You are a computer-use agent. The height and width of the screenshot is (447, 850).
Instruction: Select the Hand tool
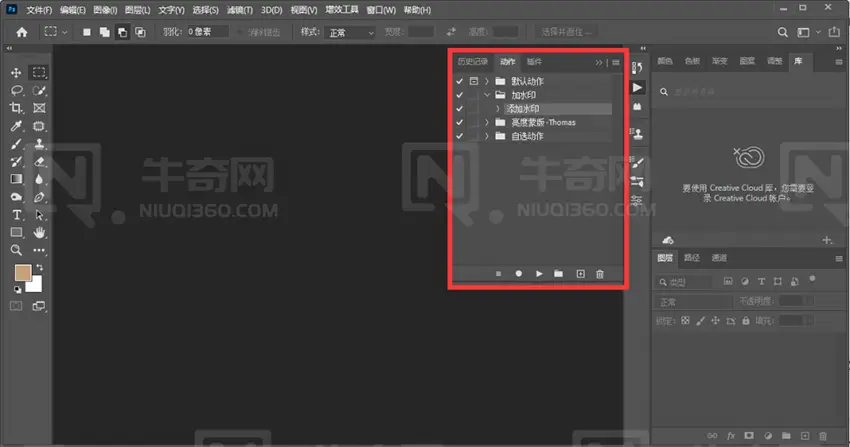tap(39, 232)
